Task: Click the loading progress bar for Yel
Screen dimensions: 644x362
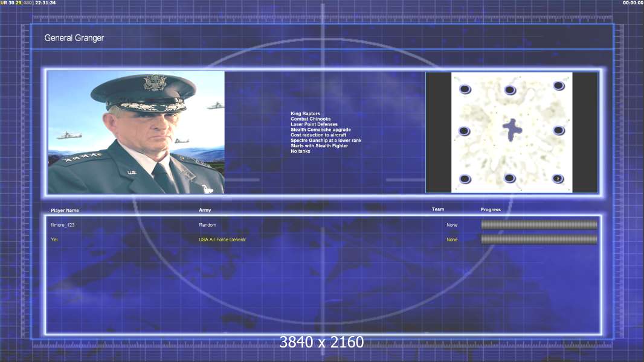Action: click(539, 239)
